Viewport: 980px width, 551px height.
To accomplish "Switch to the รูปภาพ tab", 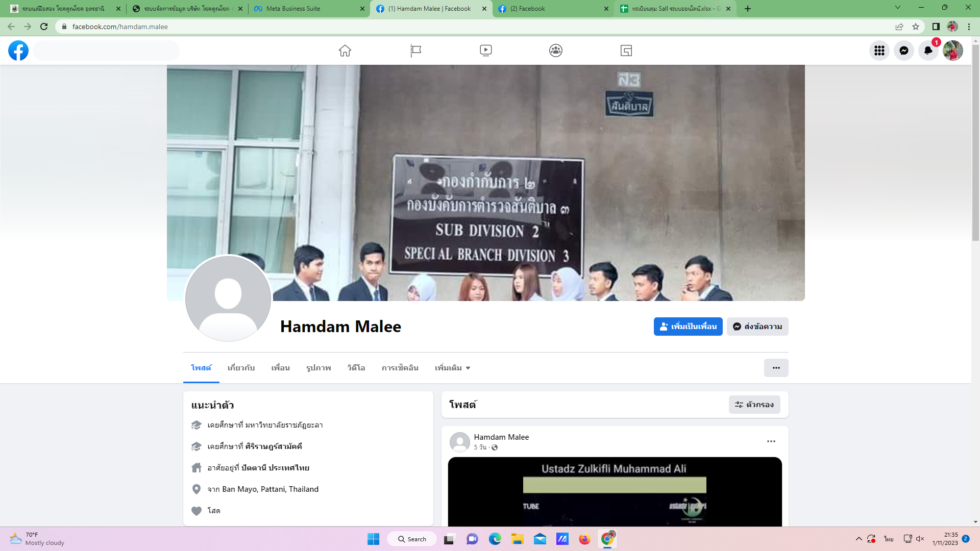I will tap(318, 368).
